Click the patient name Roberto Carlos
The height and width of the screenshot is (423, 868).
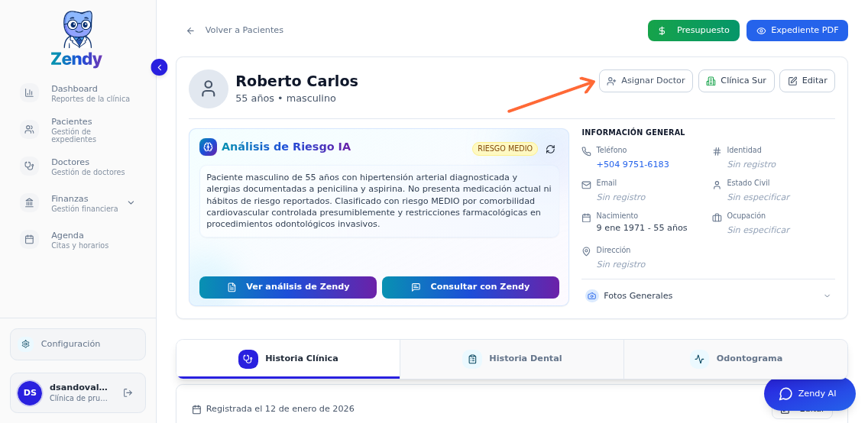[296, 81]
